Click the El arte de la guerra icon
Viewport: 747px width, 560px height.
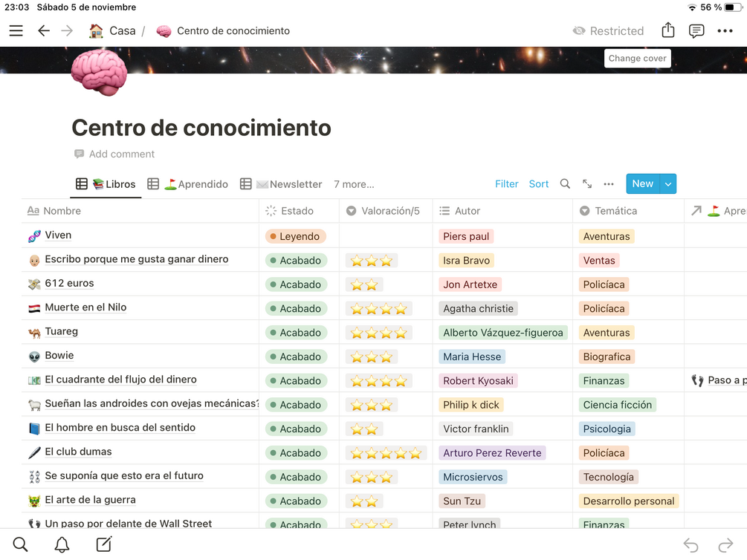click(34, 501)
